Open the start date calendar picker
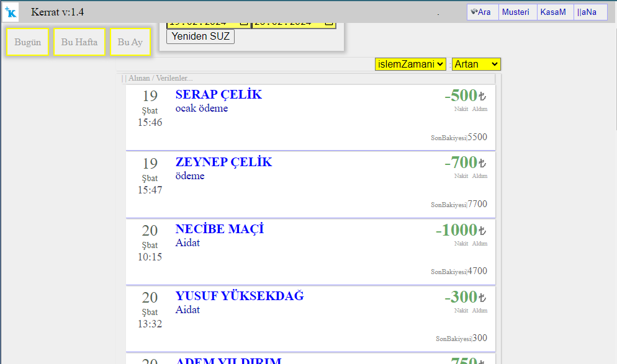 coord(243,23)
